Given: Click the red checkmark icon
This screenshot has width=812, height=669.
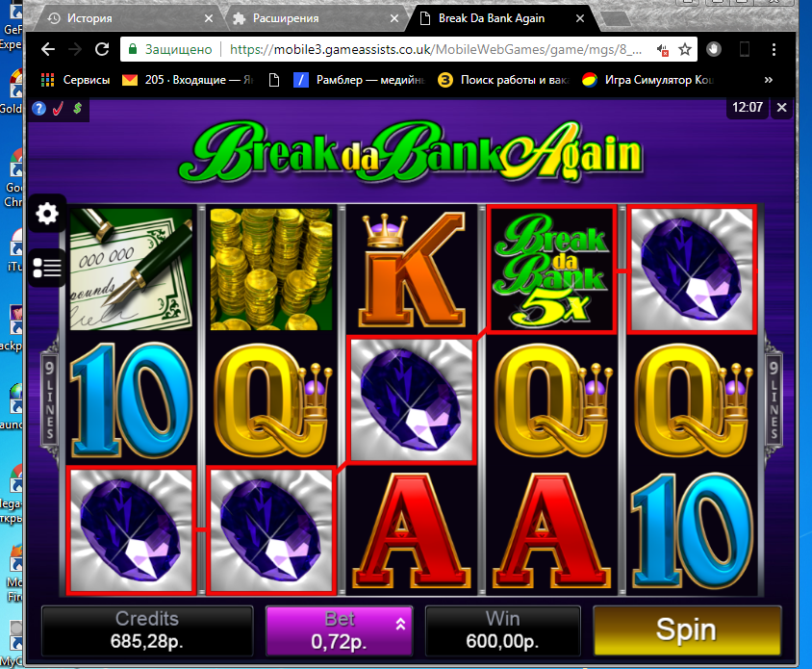Looking at the screenshot, I should 58,109.
